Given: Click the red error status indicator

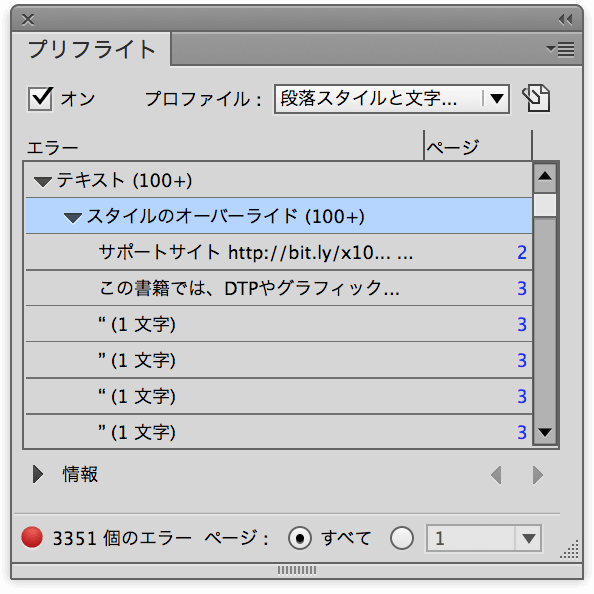Looking at the screenshot, I should point(32,537).
